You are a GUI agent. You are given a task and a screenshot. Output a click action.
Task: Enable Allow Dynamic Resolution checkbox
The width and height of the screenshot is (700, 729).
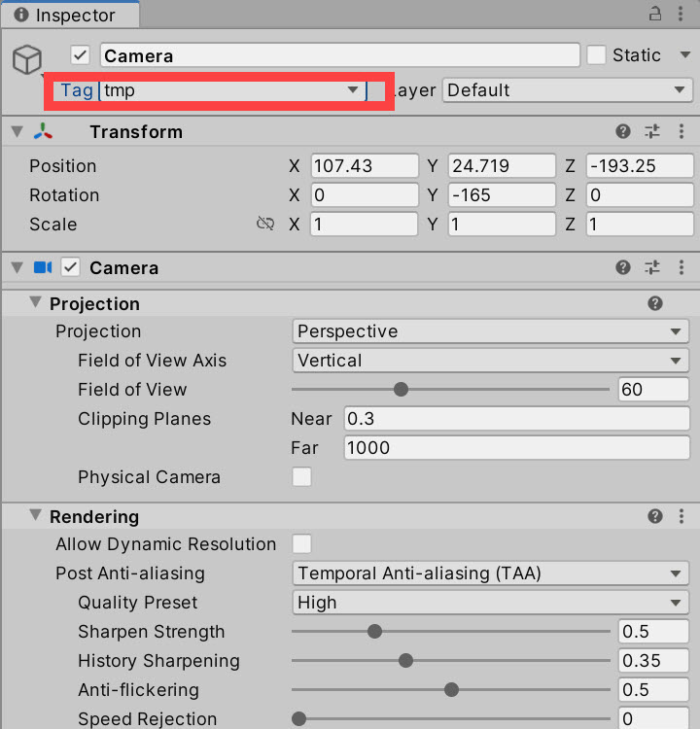click(x=301, y=544)
